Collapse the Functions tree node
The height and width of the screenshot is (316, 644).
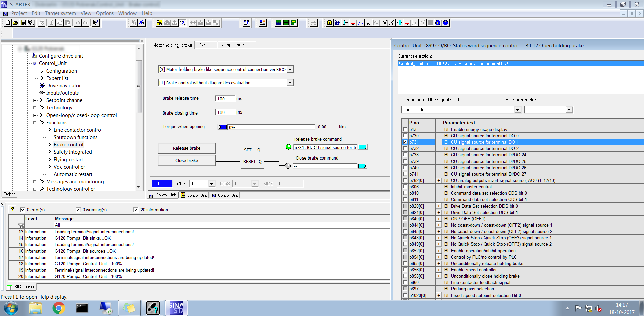(x=35, y=123)
